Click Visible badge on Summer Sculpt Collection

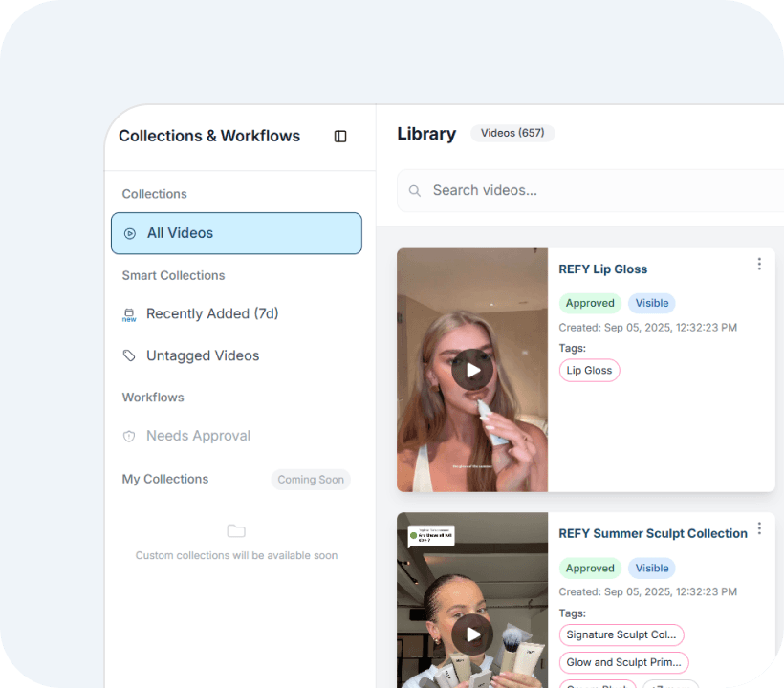(x=651, y=569)
